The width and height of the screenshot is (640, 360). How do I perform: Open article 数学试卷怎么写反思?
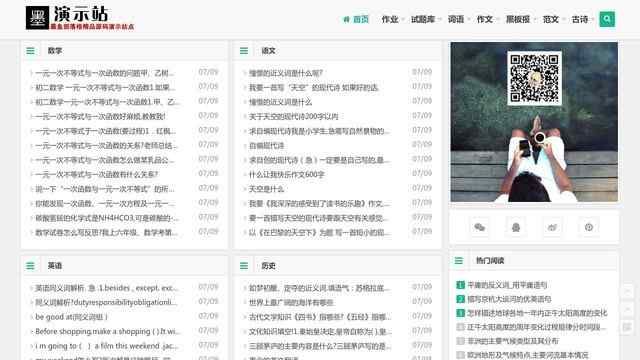(x=106, y=233)
